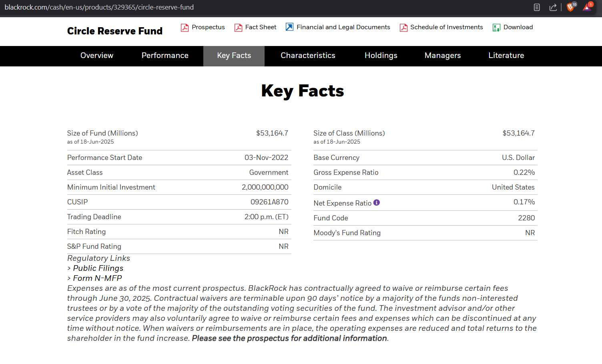Select the Size of Fund value $53,164.7

click(x=272, y=133)
